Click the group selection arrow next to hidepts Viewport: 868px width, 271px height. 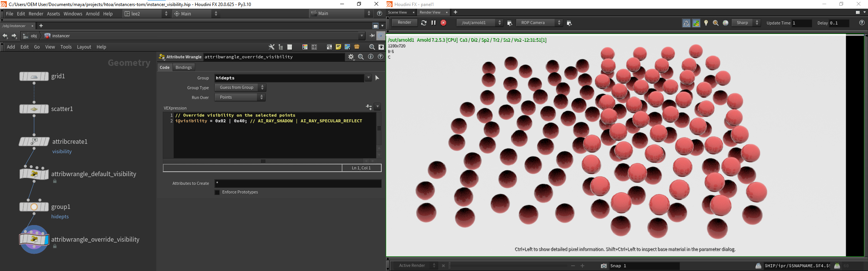pos(377,78)
